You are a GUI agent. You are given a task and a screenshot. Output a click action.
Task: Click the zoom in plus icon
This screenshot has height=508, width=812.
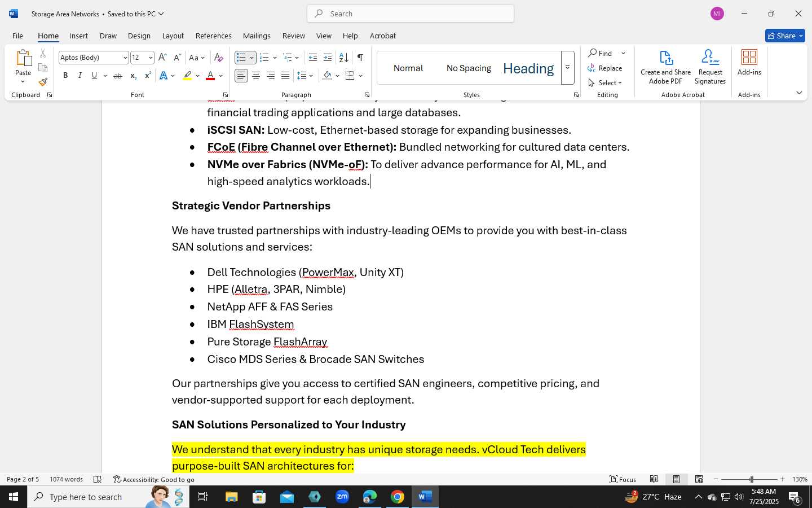[x=782, y=479]
